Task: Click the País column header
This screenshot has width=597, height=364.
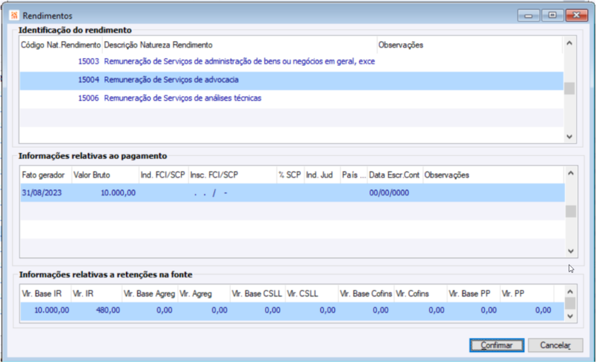Action: pyautogui.click(x=354, y=175)
